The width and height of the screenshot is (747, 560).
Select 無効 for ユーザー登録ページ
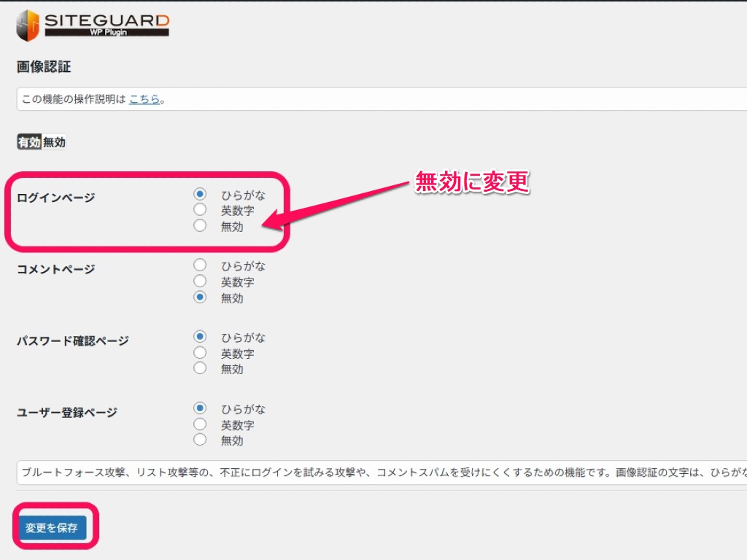199,440
